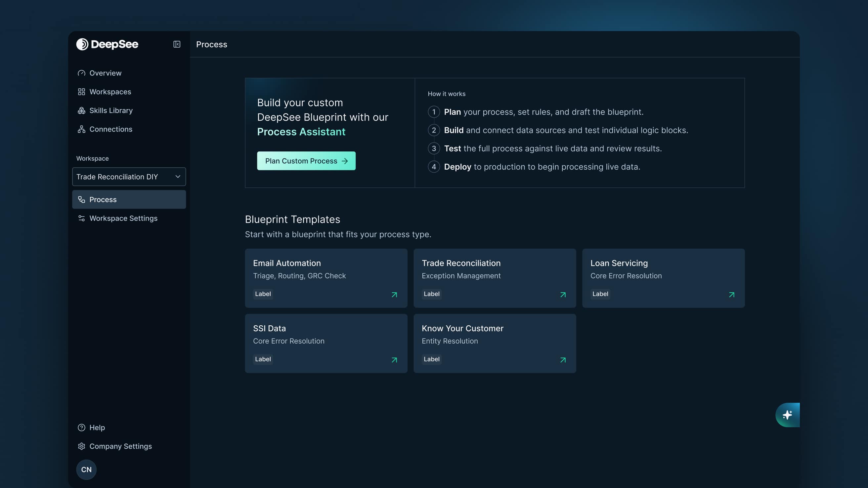Open the Know Your Customer template card

coord(495,344)
